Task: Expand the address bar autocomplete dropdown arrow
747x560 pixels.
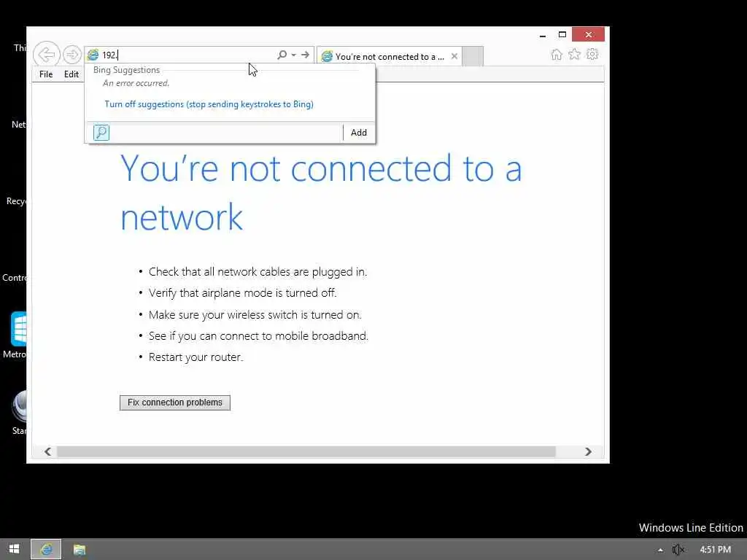Action: point(294,55)
